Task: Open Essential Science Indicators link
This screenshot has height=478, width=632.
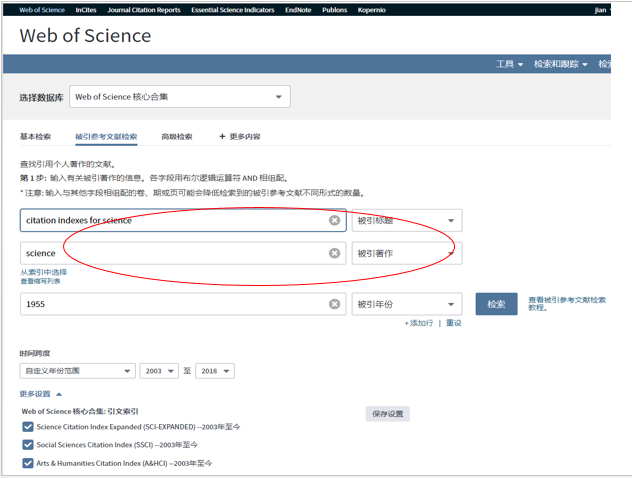Action: pos(233,10)
